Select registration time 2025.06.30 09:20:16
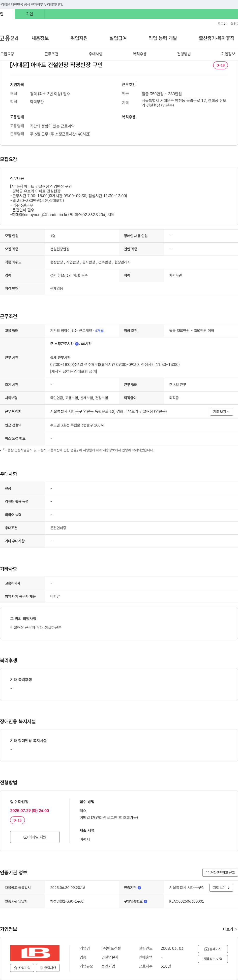 pos(68,887)
